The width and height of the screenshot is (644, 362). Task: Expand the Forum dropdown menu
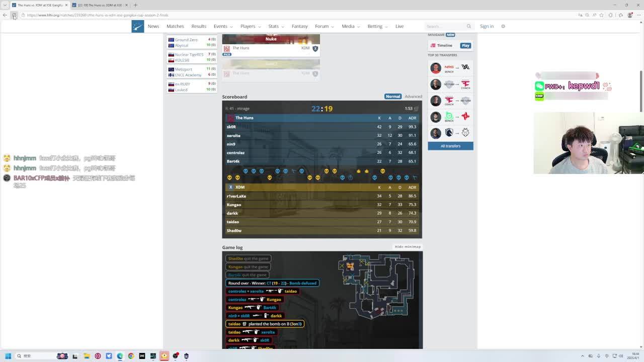pos(325,26)
